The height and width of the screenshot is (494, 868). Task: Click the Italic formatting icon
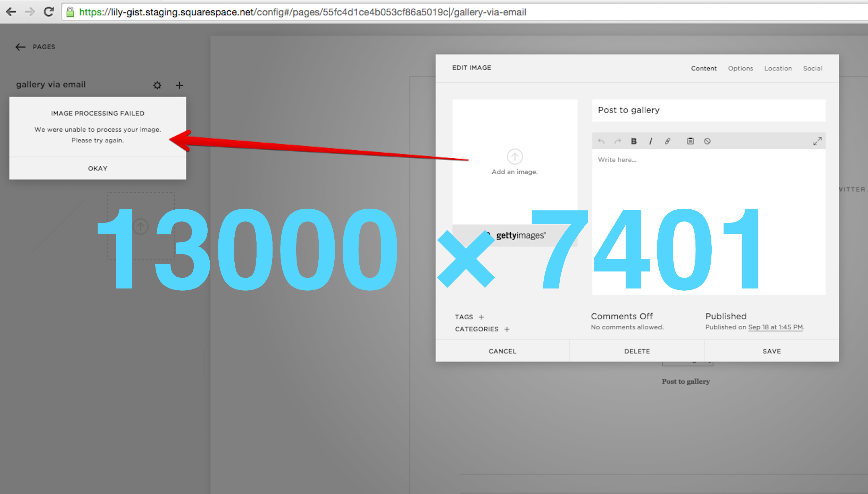click(x=651, y=141)
